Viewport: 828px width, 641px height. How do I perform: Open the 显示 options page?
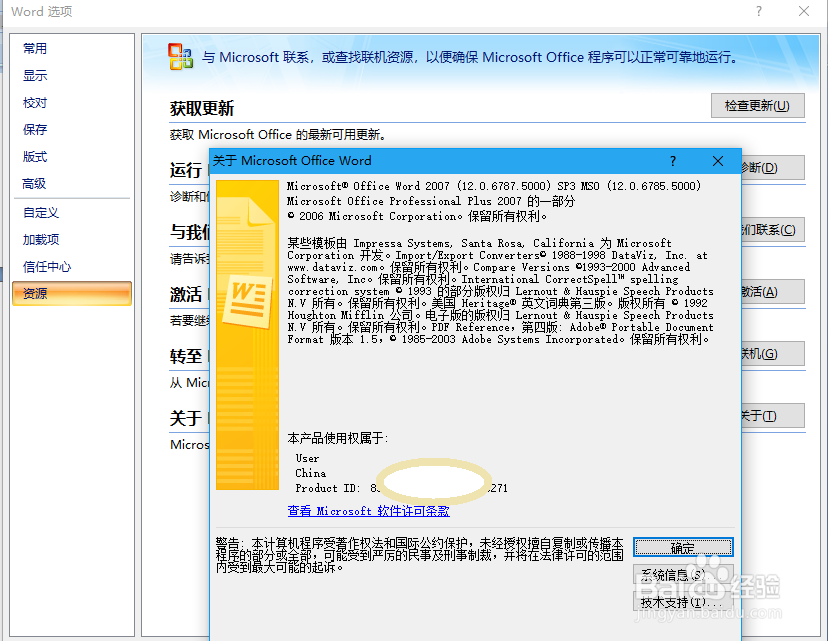pyautogui.click(x=35, y=76)
